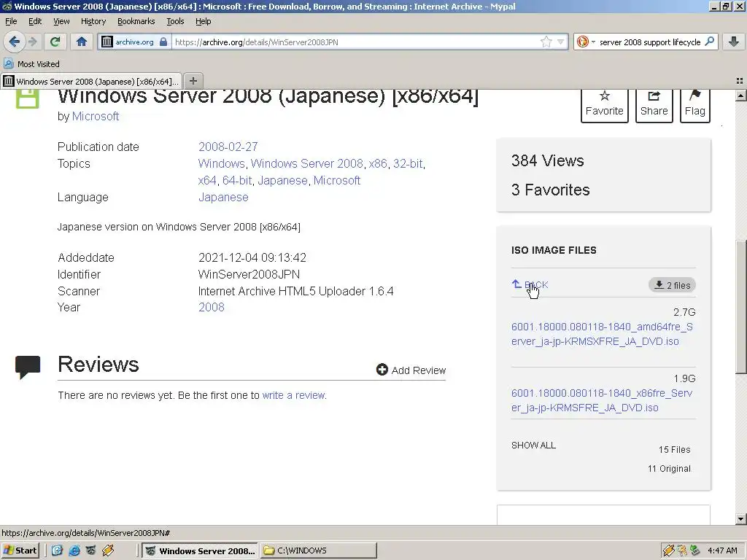Viewport: 747px width, 560px height.
Task: Open the Help menu
Action: click(x=204, y=21)
